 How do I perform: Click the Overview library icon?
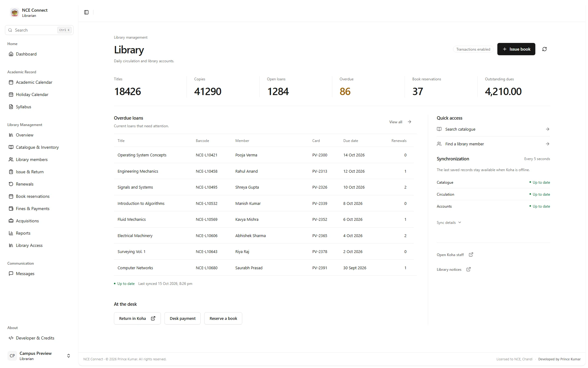(x=11, y=135)
